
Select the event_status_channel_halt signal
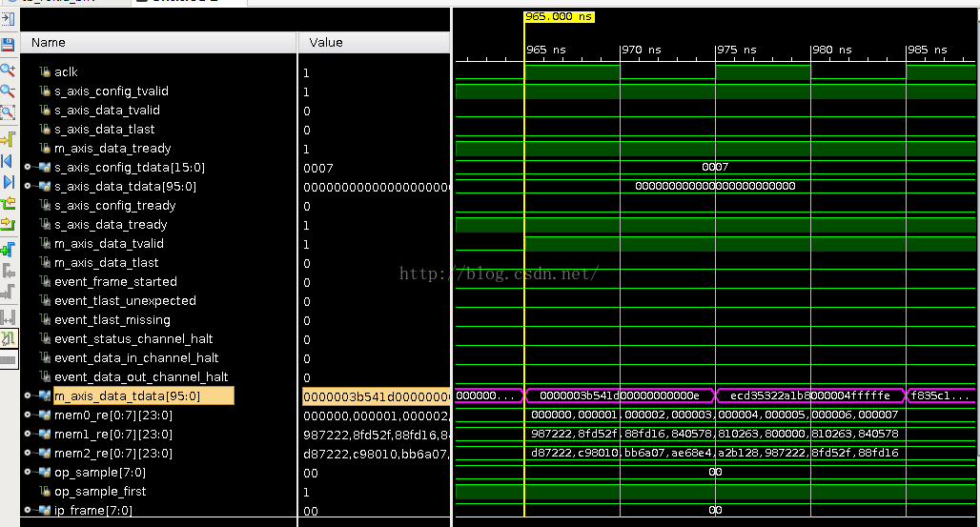click(133, 339)
